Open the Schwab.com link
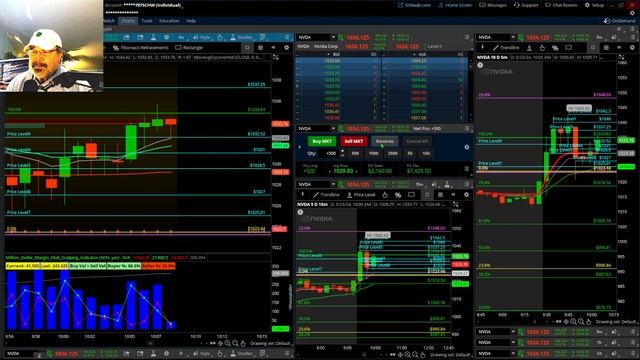The height and width of the screenshot is (360, 640). tap(414, 5)
